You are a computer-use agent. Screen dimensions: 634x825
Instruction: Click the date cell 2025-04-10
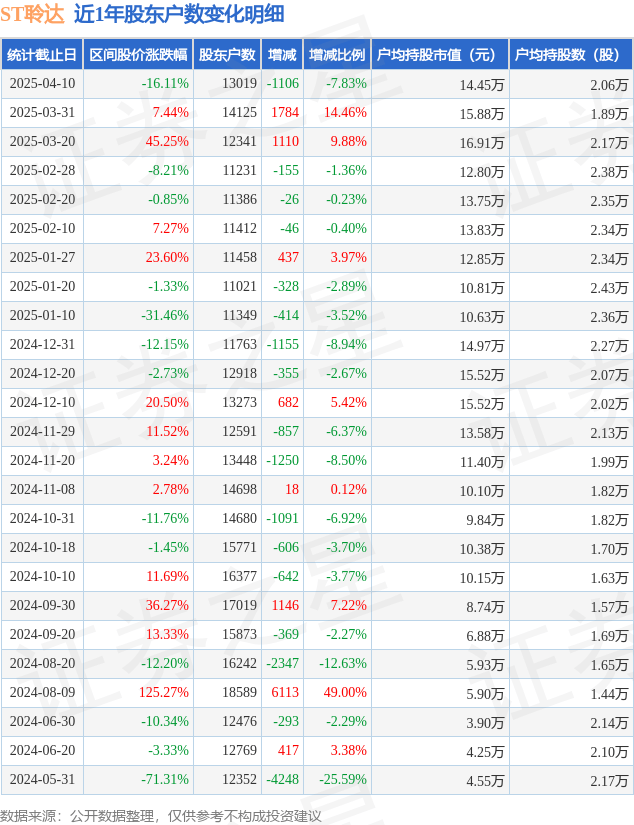click(43, 83)
